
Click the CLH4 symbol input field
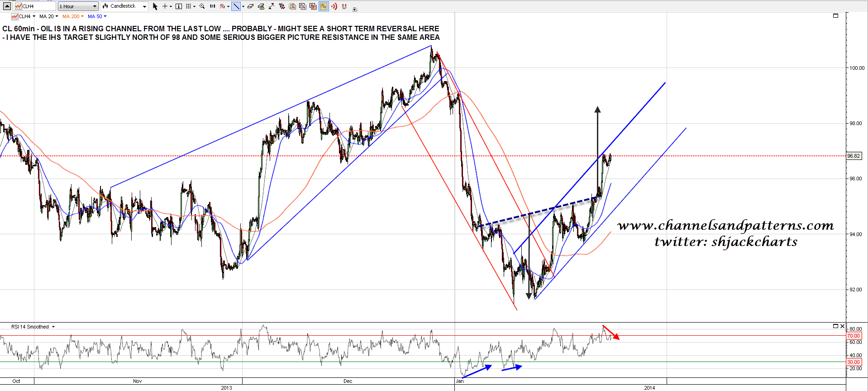click(35, 6)
